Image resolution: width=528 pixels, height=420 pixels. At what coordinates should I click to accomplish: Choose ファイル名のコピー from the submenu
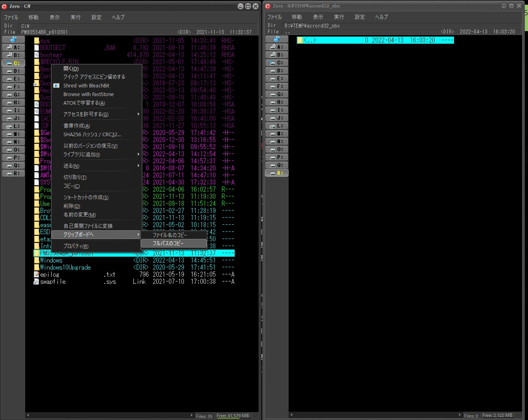coord(170,235)
